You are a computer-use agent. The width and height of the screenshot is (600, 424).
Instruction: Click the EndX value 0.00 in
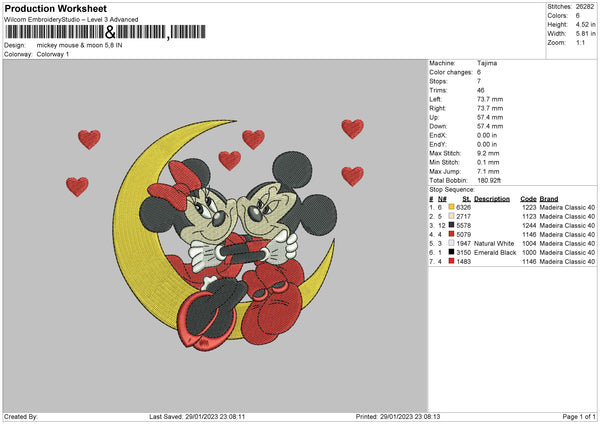(487, 135)
